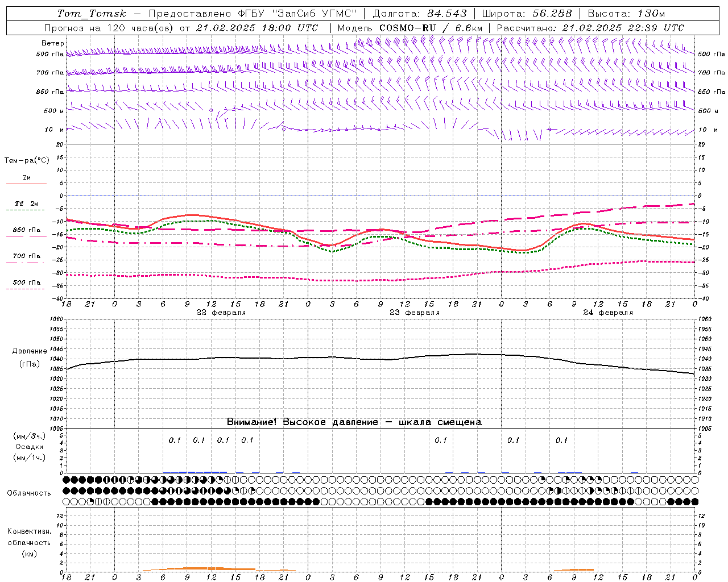Click the 'Внимание! Высокое давление' warning text
This screenshot has height=582, width=728.
click(x=303, y=422)
